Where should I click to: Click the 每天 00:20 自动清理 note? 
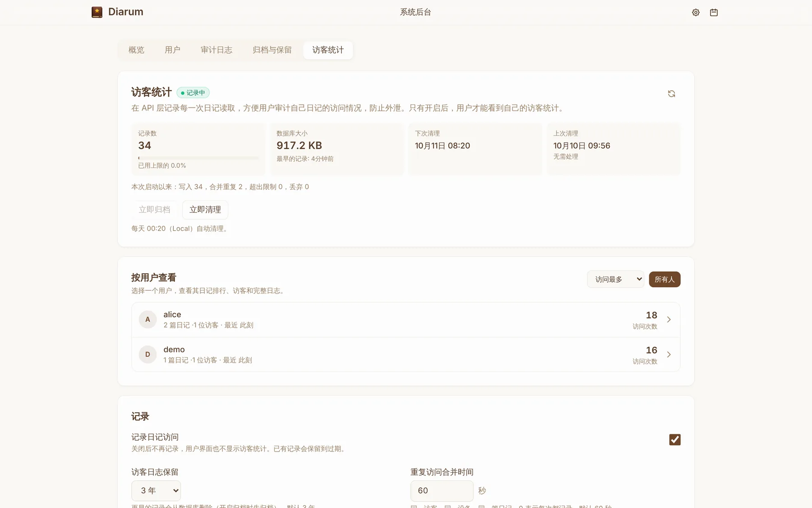[181, 229]
